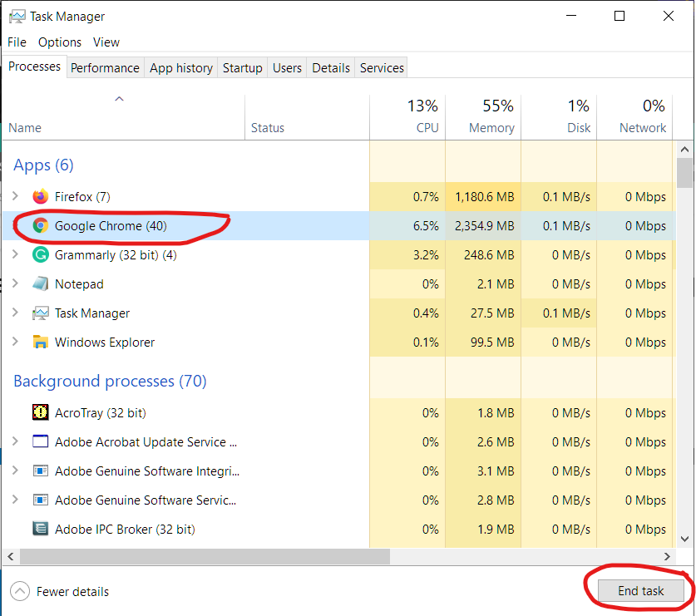Minimize the Task Manager window
This screenshot has width=696, height=616.
pyautogui.click(x=571, y=16)
